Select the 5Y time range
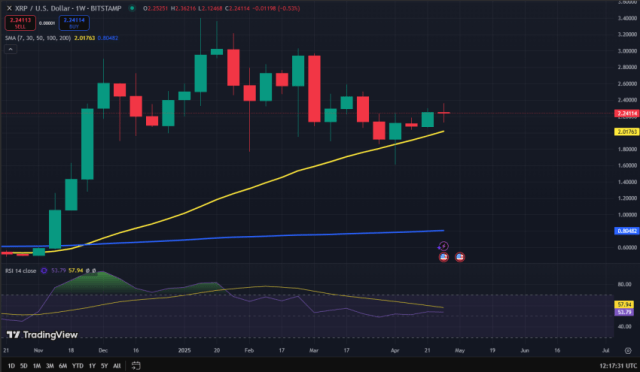640x372 pixels. pos(104,366)
